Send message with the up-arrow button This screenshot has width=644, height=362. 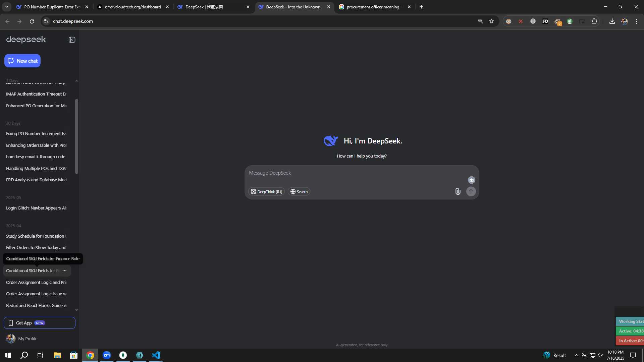471,191
